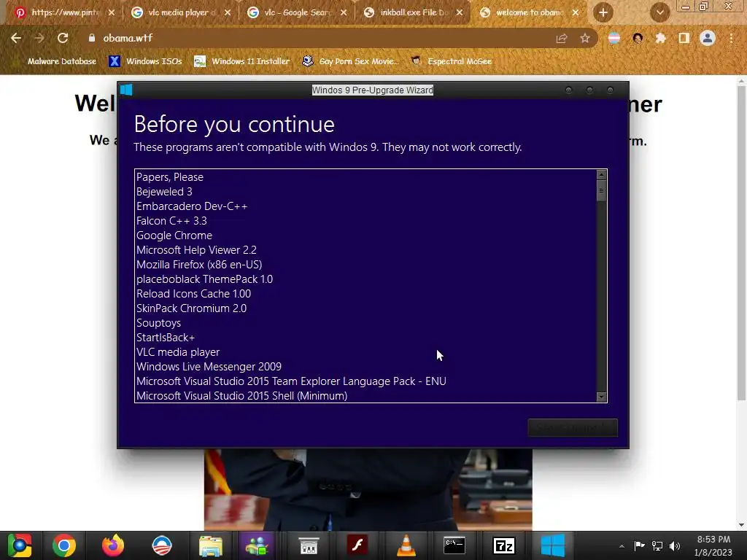Viewport: 747px width, 560px height.
Task: Click the Windows logo in wizard title bar
Action: click(x=126, y=90)
